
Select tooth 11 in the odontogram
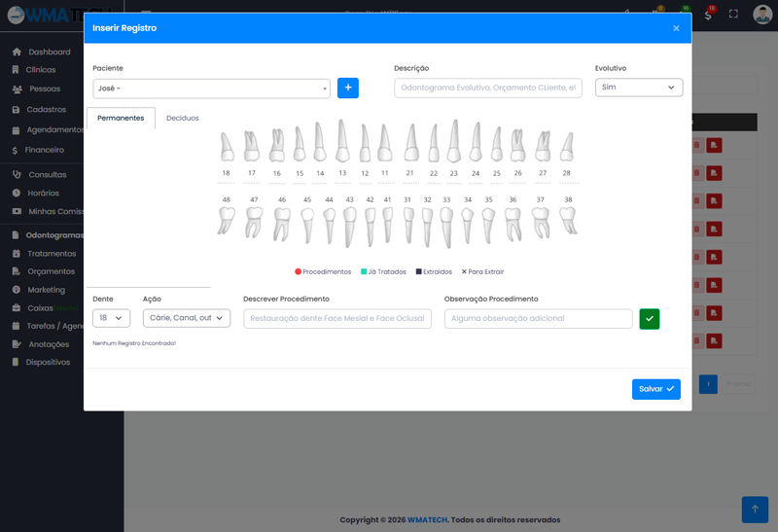point(384,144)
